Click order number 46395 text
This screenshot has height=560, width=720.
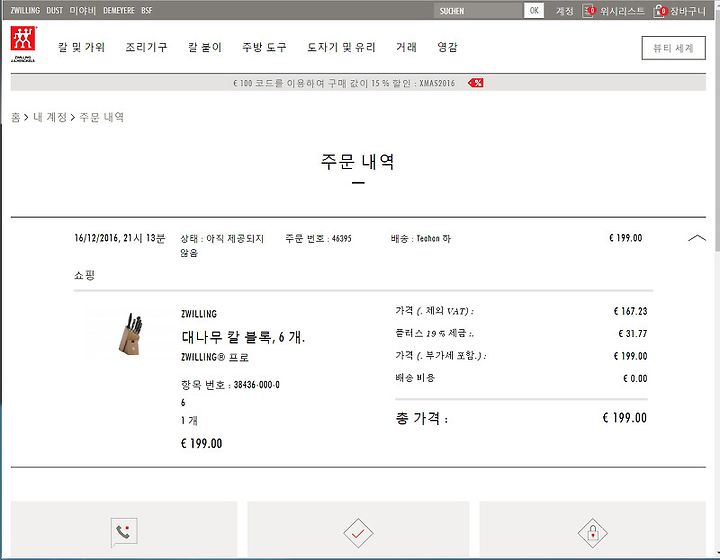click(x=318, y=238)
